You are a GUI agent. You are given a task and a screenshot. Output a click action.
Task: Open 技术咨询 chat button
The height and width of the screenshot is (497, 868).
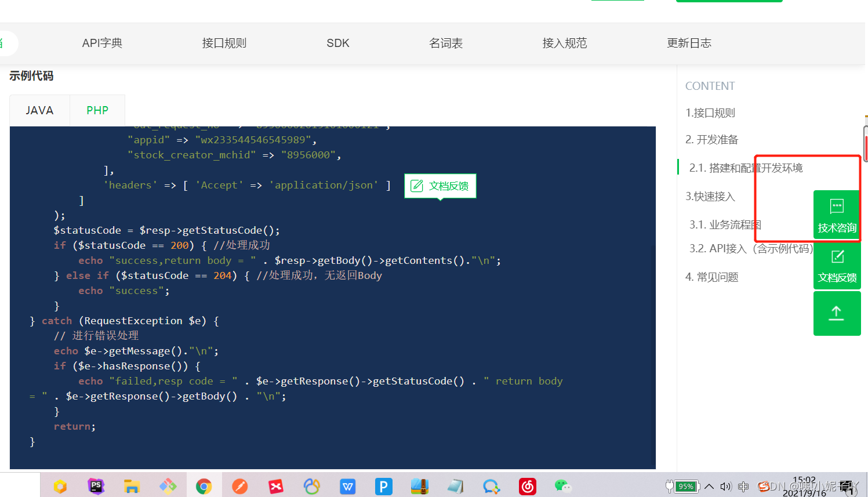pos(837,215)
